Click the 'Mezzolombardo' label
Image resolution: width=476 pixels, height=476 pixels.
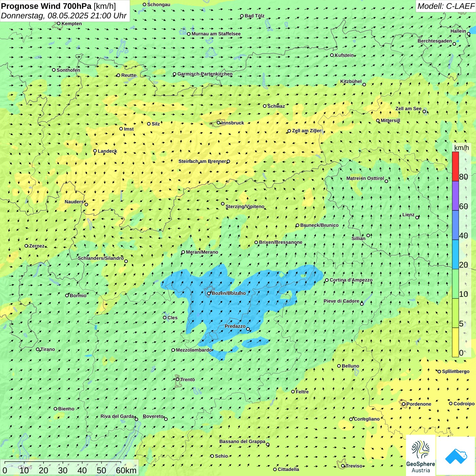coord(194,350)
